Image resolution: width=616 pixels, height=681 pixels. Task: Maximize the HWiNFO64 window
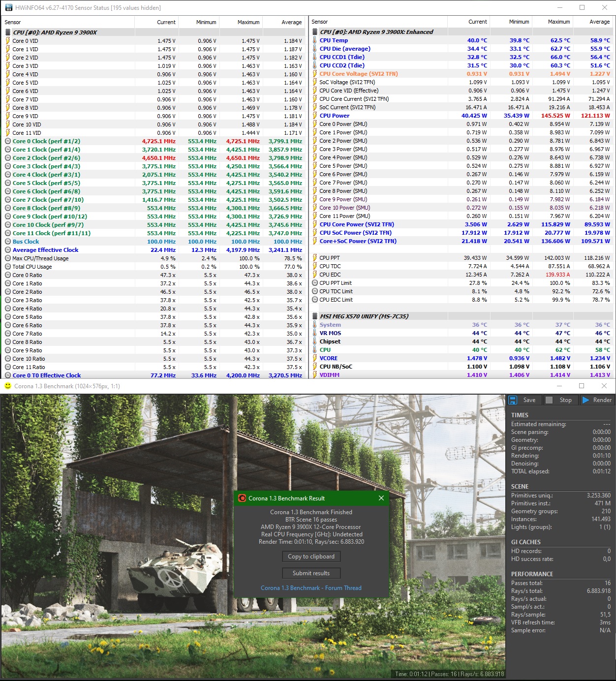point(582,7)
